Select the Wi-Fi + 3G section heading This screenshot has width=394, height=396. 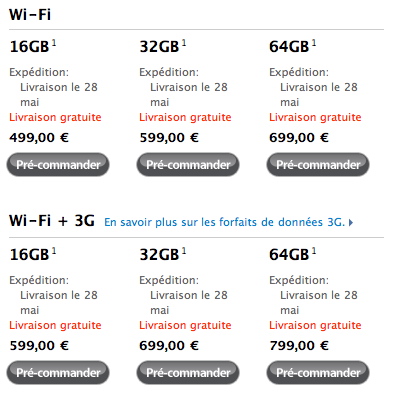coord(52,221)
